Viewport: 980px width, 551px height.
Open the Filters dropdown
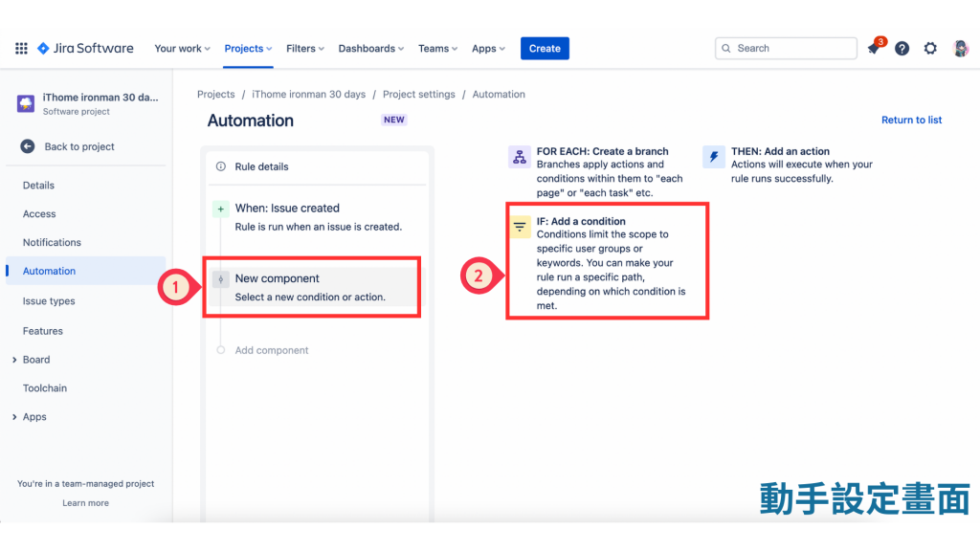pos(305,48)
